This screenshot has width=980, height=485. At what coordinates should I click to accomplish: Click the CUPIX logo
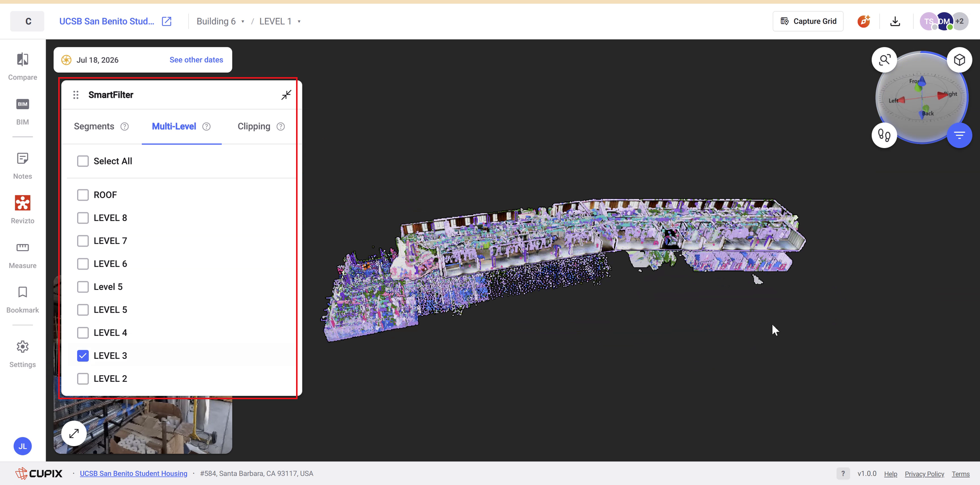[x=39, y=473]
